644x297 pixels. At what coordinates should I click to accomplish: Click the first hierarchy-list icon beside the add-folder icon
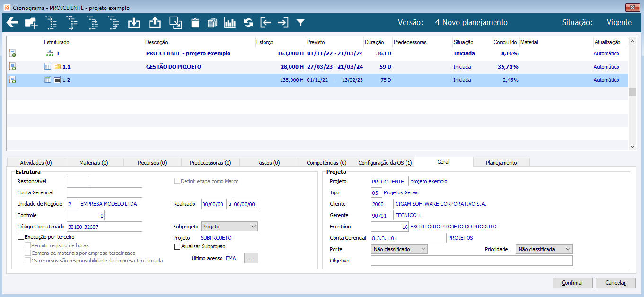(x=51, y=22)
